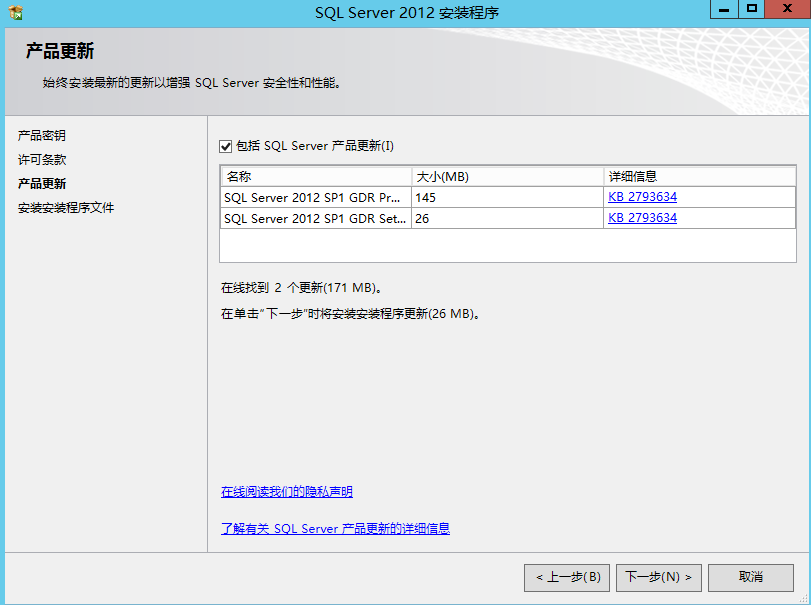Open the SQL Server 产品更新详细信息 link
The width and height of the screenshot is (811, 605).
coord(336,528)
